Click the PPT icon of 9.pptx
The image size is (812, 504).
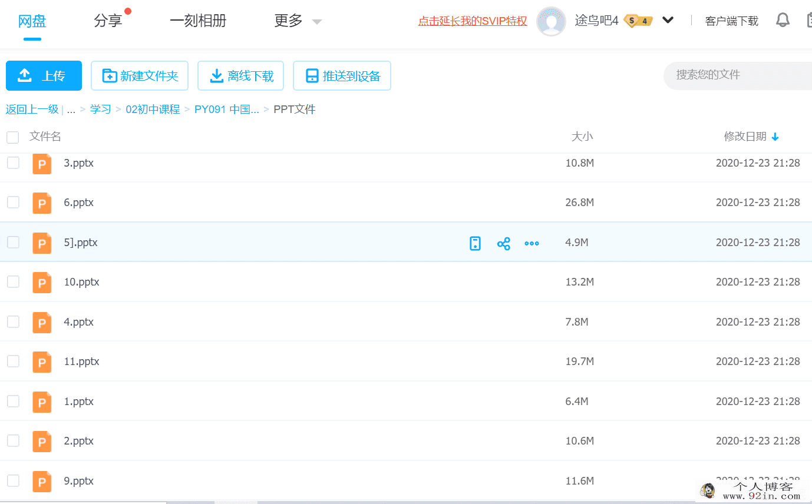point(42,482)
